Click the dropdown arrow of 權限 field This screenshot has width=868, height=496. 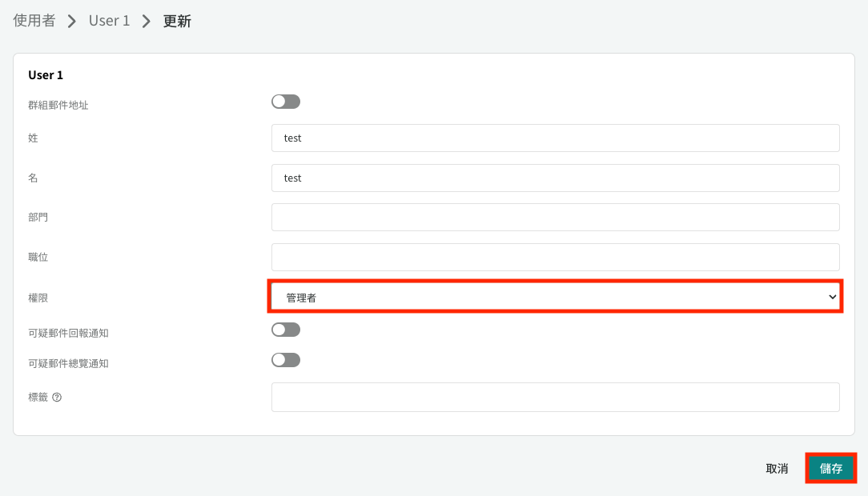click(832, 297)
